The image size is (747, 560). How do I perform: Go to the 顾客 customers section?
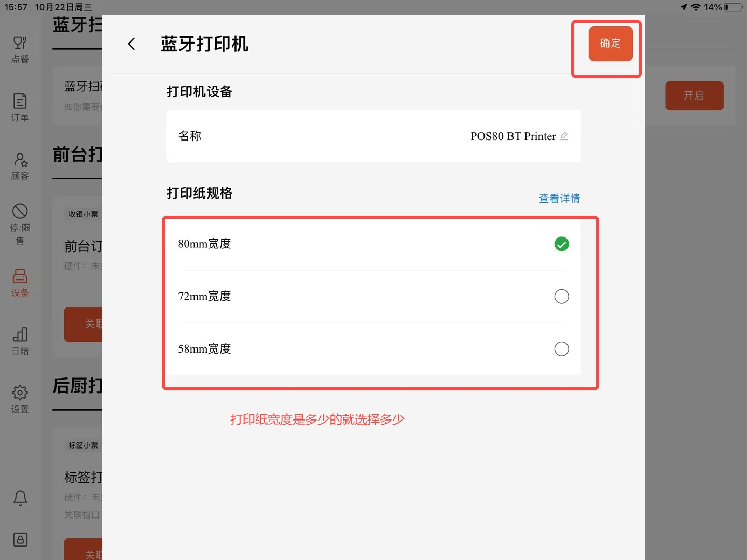pos(20,166)
